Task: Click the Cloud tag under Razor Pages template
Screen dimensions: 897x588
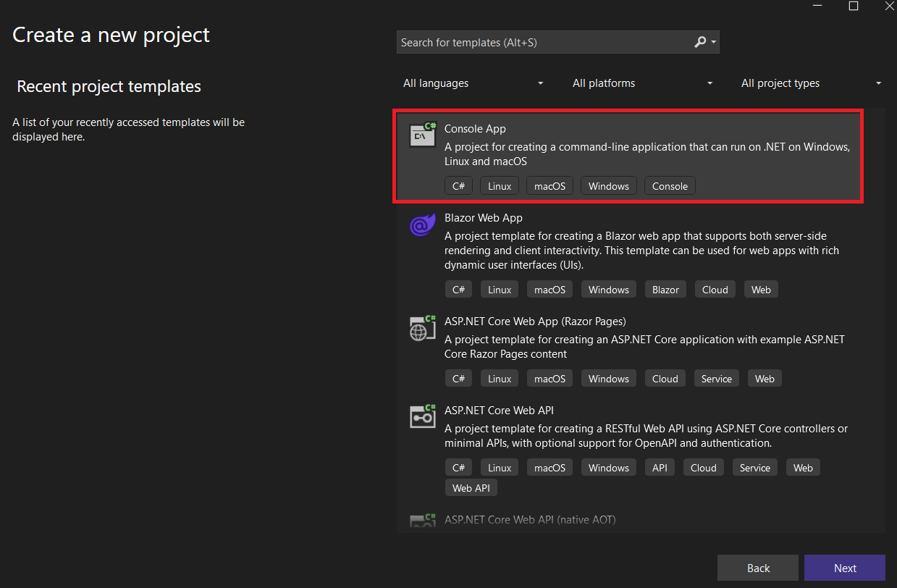Action: pos(665,379)
